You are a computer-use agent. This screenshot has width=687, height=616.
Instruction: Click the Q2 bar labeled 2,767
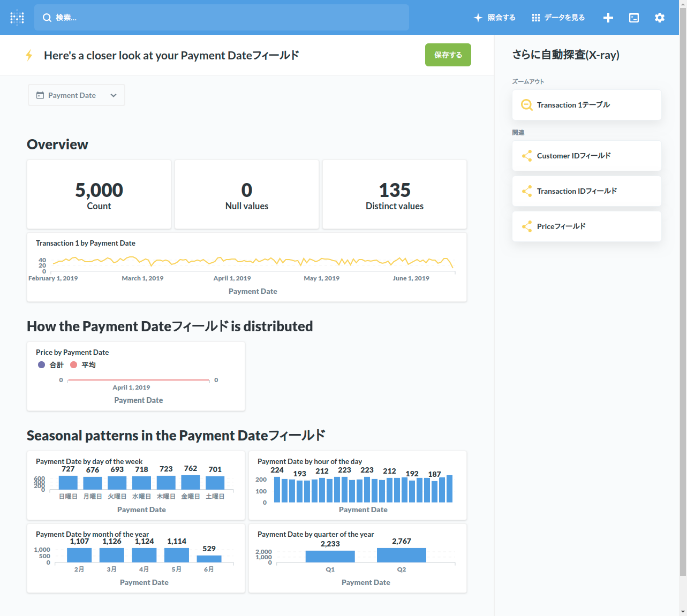click(x=402, y=555)
